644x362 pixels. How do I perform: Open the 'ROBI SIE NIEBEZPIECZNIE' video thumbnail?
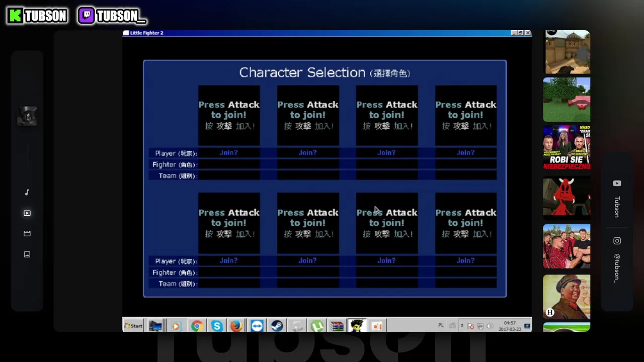567,148
